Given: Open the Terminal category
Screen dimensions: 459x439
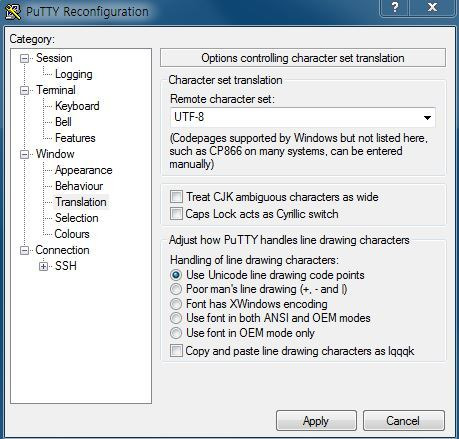Looking at the screenshot, I should pos(56,90).
